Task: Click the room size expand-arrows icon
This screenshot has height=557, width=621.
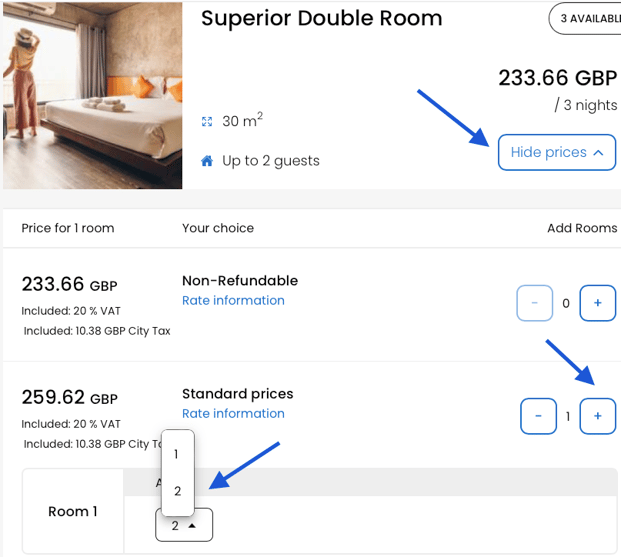Action: click(x=207, y=122)
